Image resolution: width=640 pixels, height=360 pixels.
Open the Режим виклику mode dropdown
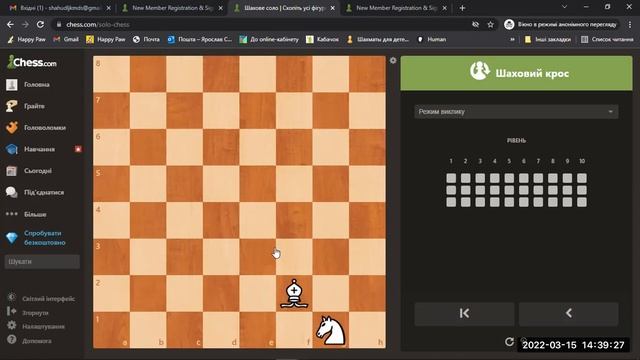click(516, 111)
